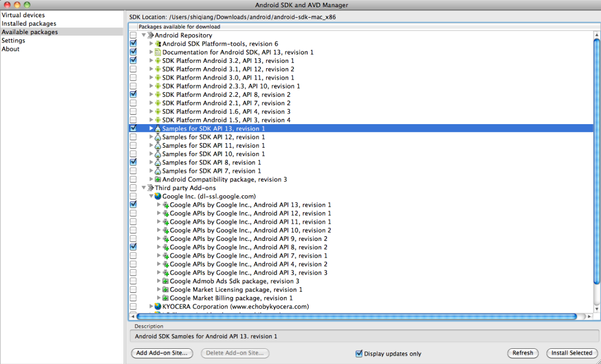
Task: Click the horizontal scrollbar right arrow
Action: click(x=589, y=316)
